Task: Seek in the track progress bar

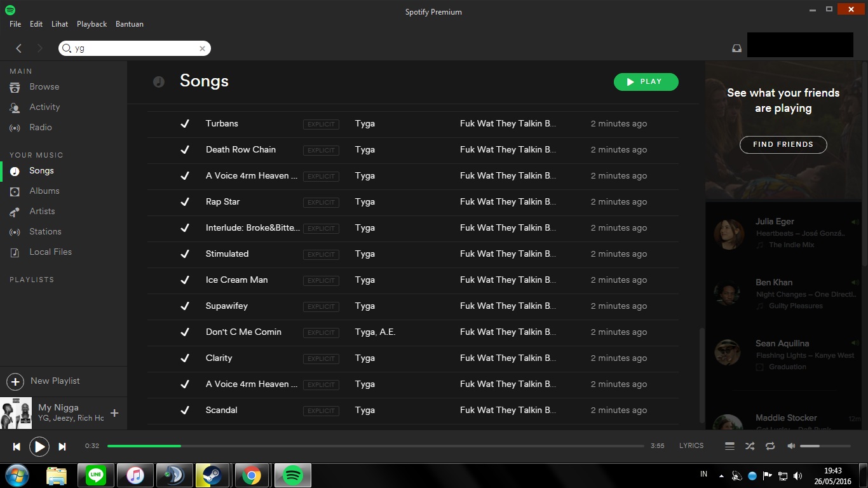Action: click(x=376, y=446)
